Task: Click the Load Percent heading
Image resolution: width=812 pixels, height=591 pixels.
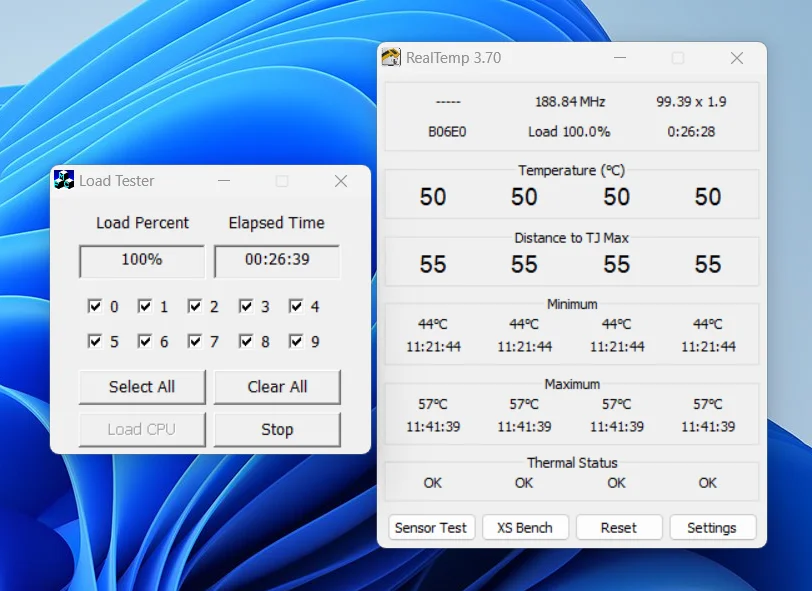Action: tap(142, 223)
